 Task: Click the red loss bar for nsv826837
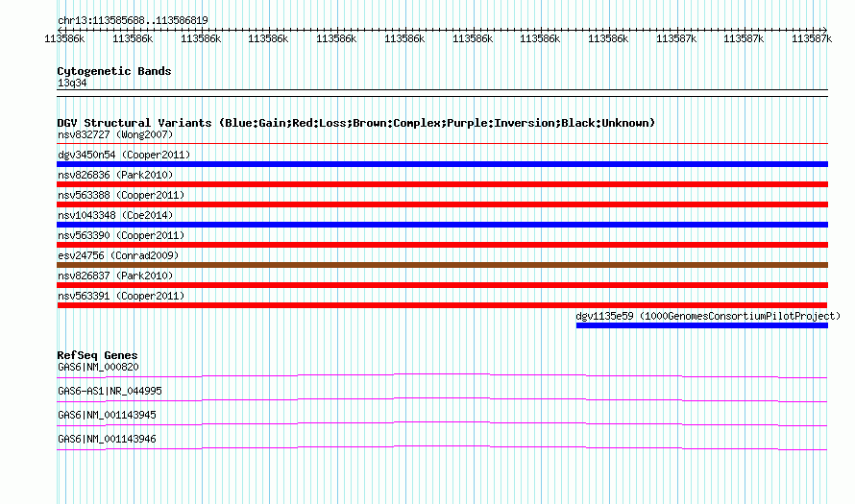click(x=442, y=285)
